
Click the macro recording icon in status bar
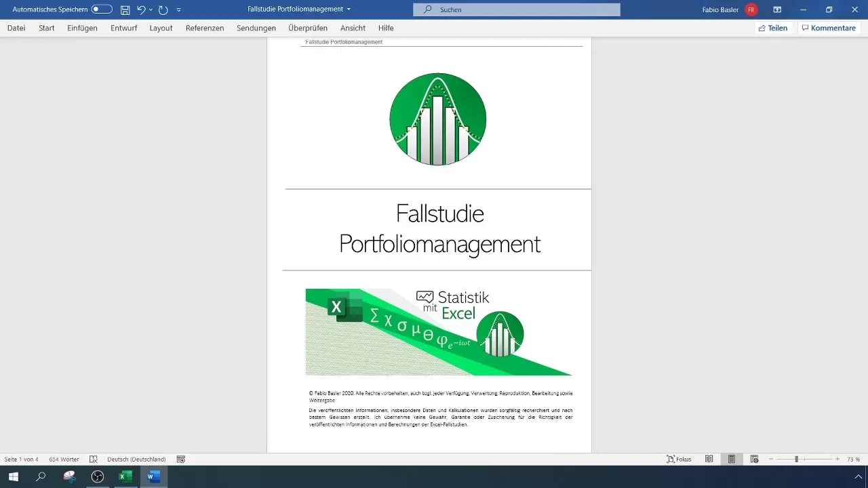tap(181, 459)
